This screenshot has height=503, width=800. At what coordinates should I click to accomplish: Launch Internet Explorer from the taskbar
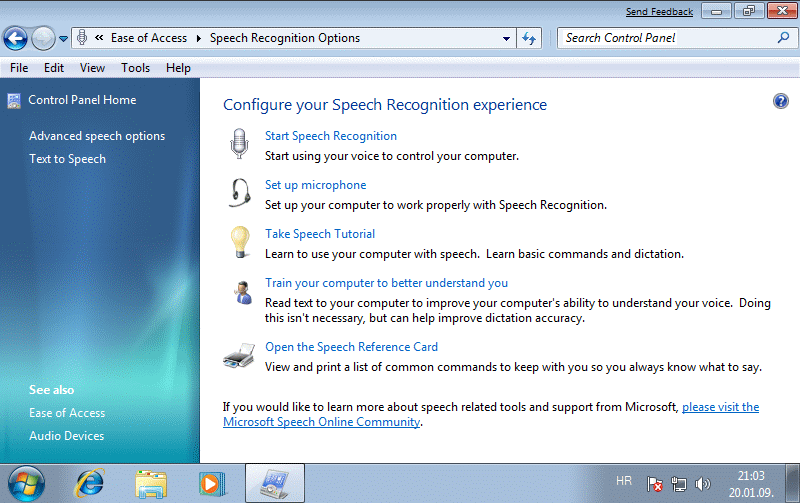[89, 483]
